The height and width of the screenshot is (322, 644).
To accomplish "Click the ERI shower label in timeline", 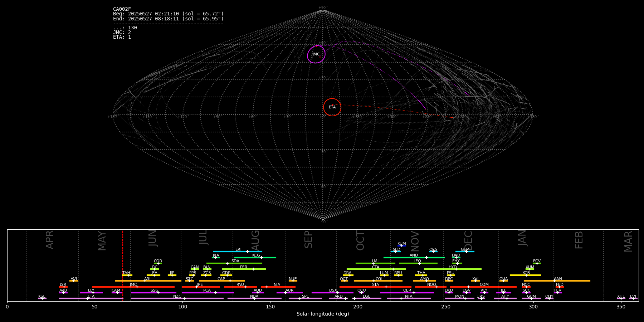I will (239, 250).
